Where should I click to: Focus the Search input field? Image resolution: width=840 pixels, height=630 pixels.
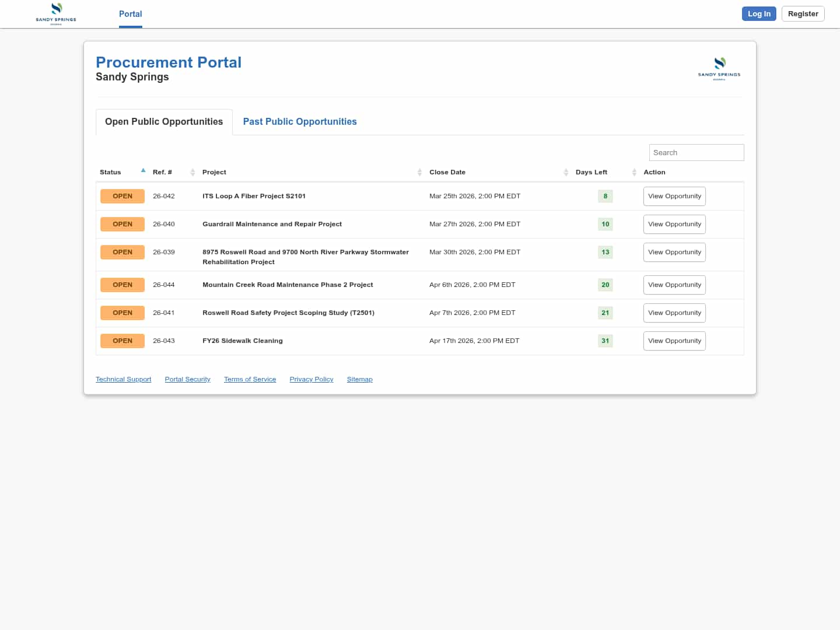coord(696,152)
